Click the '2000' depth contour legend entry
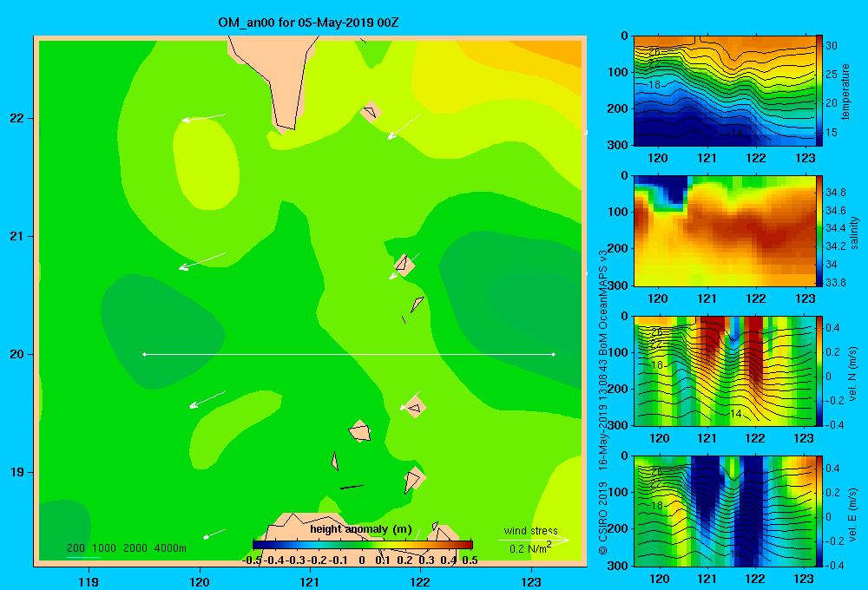The height and width of the screenshot is (590, 868). pyautogui.click(x=135, y=548)
